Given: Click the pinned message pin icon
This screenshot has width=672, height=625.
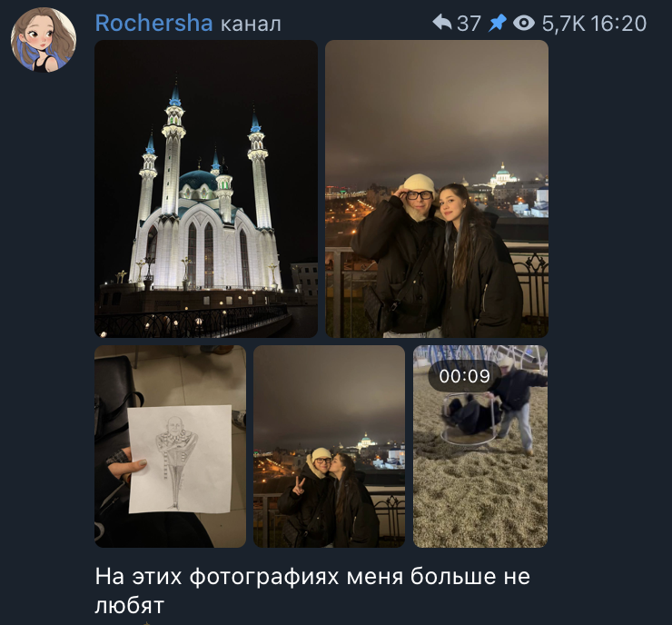Looking at the screenshot, I should (x=498, y=23).
